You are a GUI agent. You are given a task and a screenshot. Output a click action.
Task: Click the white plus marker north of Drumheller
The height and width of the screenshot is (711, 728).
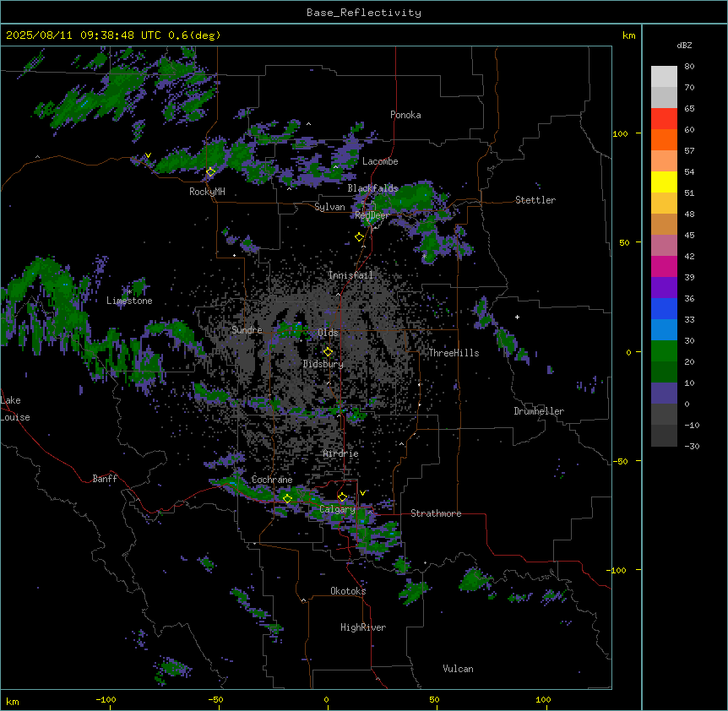(517, 317)
